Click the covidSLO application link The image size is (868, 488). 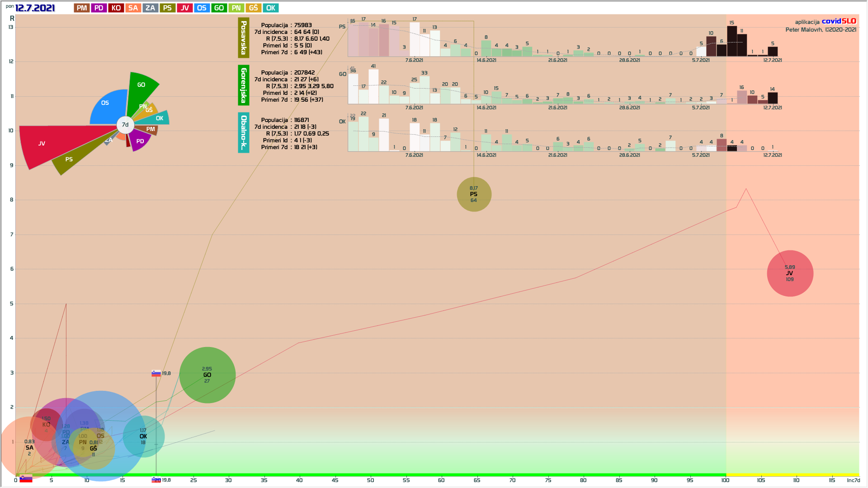(x=839, y=21)
